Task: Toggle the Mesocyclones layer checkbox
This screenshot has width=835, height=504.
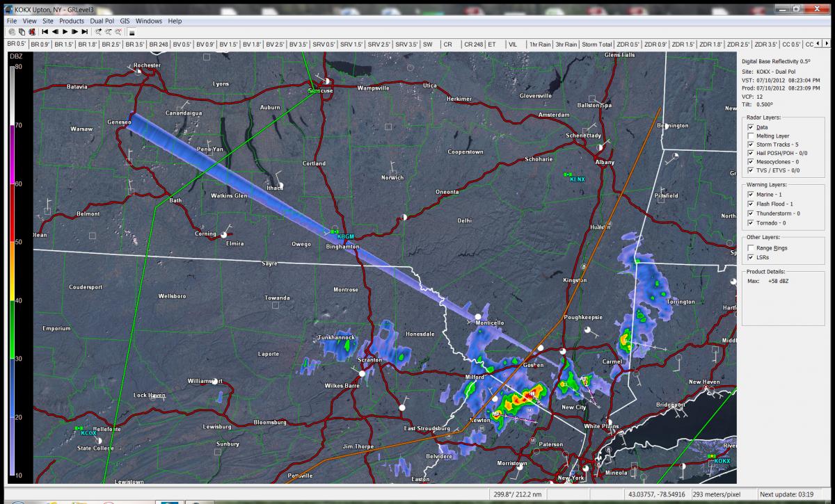Action: point(750,161)
